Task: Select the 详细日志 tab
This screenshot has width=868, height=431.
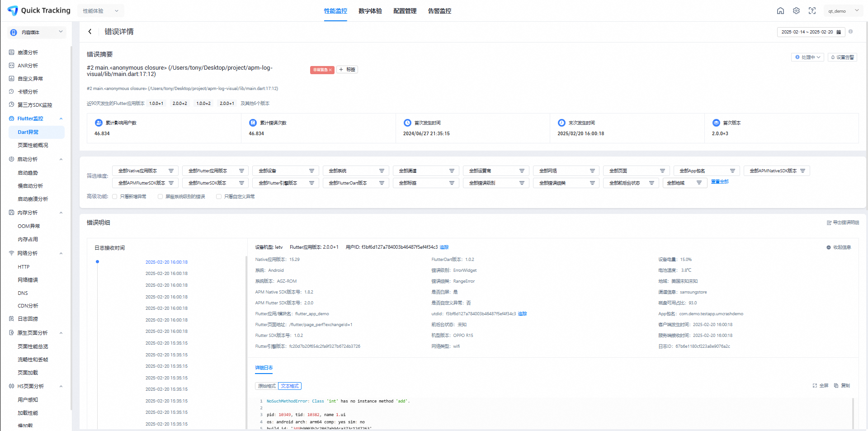Action: pos(264,368)
